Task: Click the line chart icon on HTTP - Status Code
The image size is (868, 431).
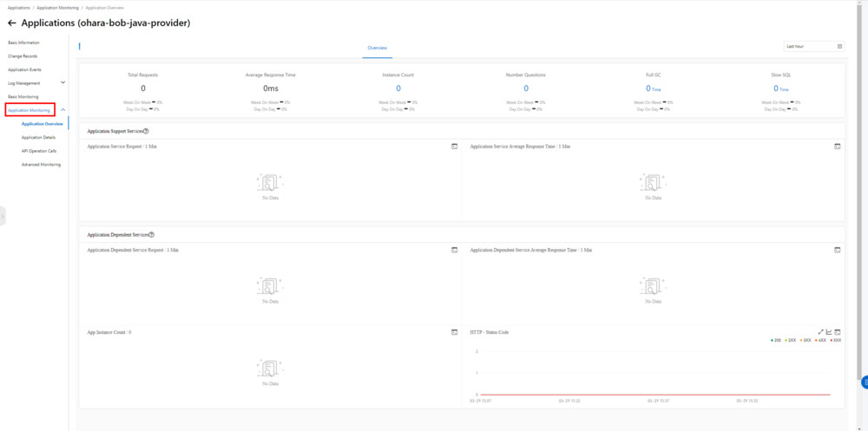Action: coord(829,332)
